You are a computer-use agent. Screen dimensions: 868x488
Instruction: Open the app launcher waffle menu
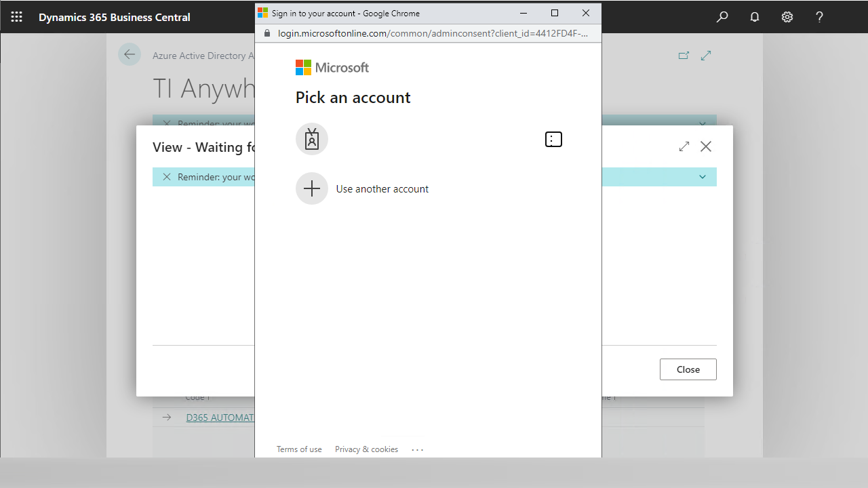click(x=17, y=17)
